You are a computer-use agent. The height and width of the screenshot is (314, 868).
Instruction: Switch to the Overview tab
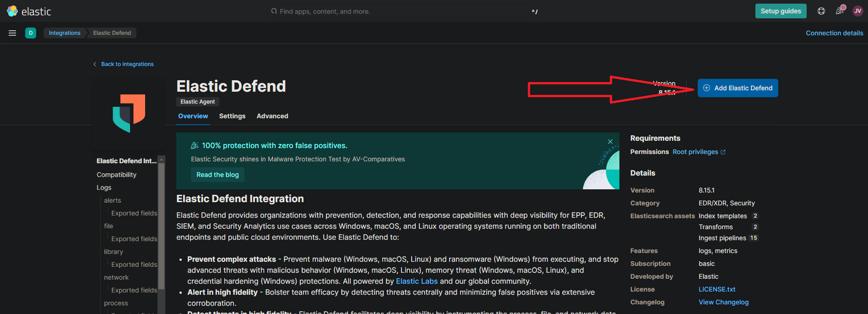(193, 116)
